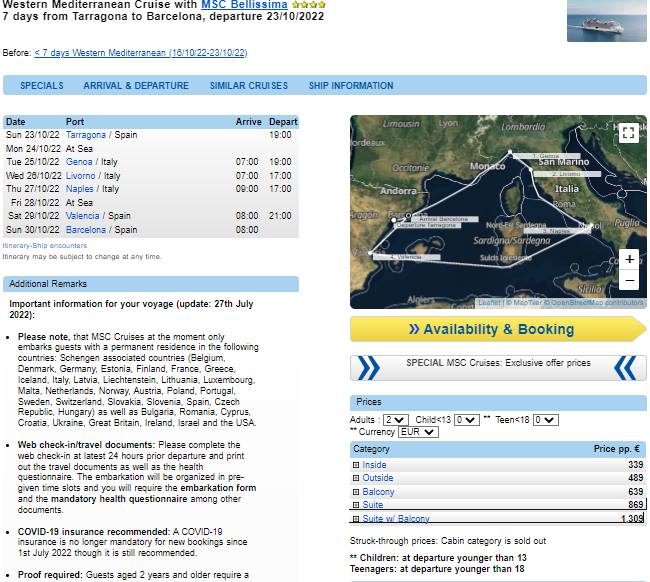Click the MSC Bellissima ship thumbnail photo
650x582 pixels.
pos(606,21)
